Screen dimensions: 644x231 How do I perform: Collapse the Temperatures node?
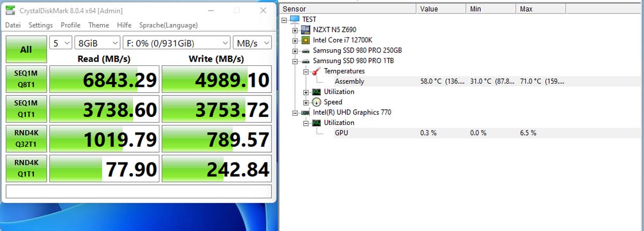click(x=306, y=71)
